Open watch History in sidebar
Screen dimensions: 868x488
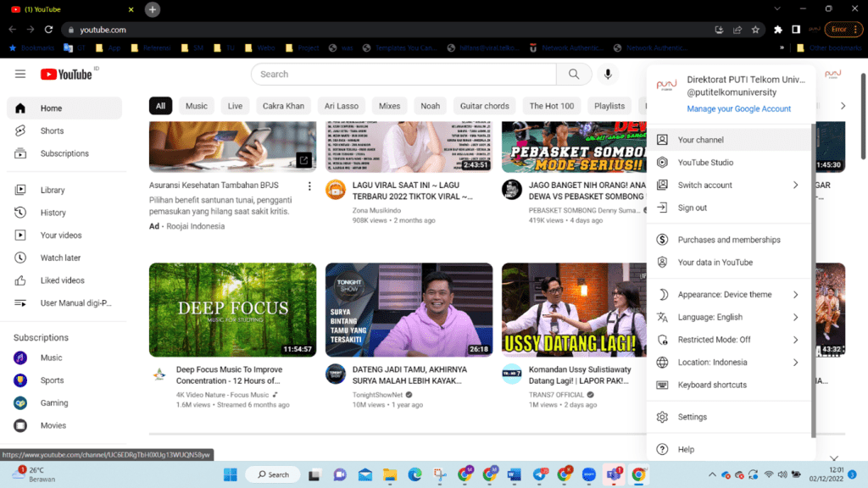[x=64, y=213]
